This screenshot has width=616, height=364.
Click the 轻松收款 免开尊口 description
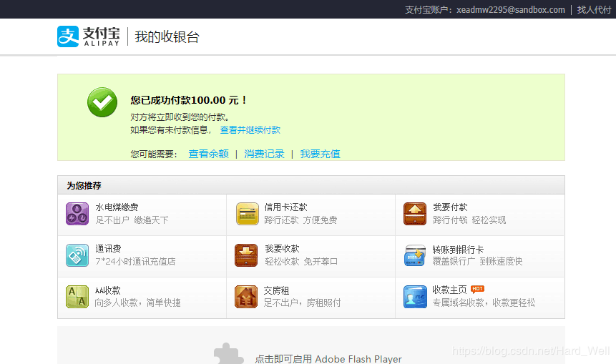301,262
